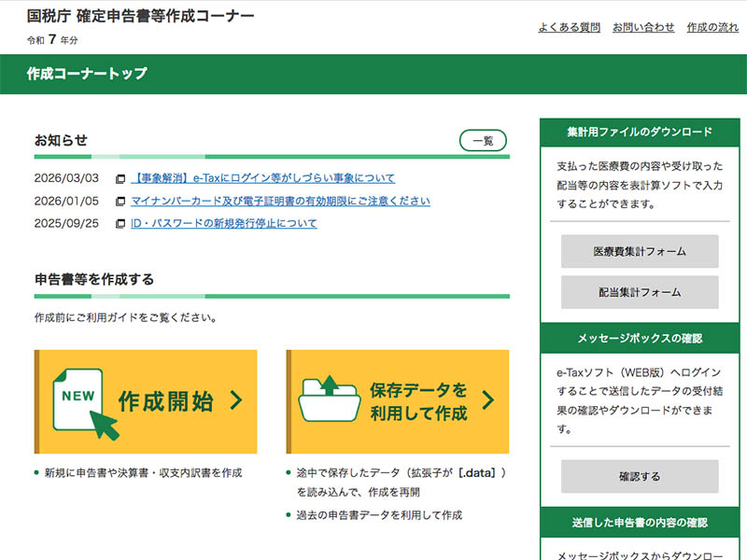
Task: Click the window icon beside 事象解消 notice
Action: coord(120,178)
